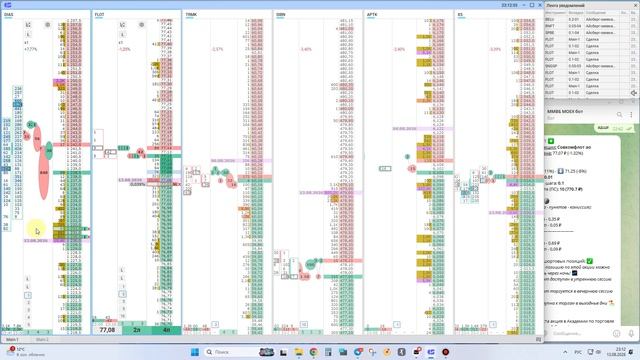
Task: Click the L button under FLOT chart icon
Action: (122, 35)
